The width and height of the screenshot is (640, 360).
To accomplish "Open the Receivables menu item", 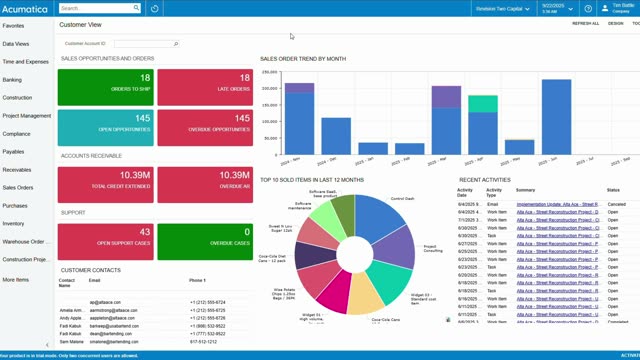I will 17,170.
